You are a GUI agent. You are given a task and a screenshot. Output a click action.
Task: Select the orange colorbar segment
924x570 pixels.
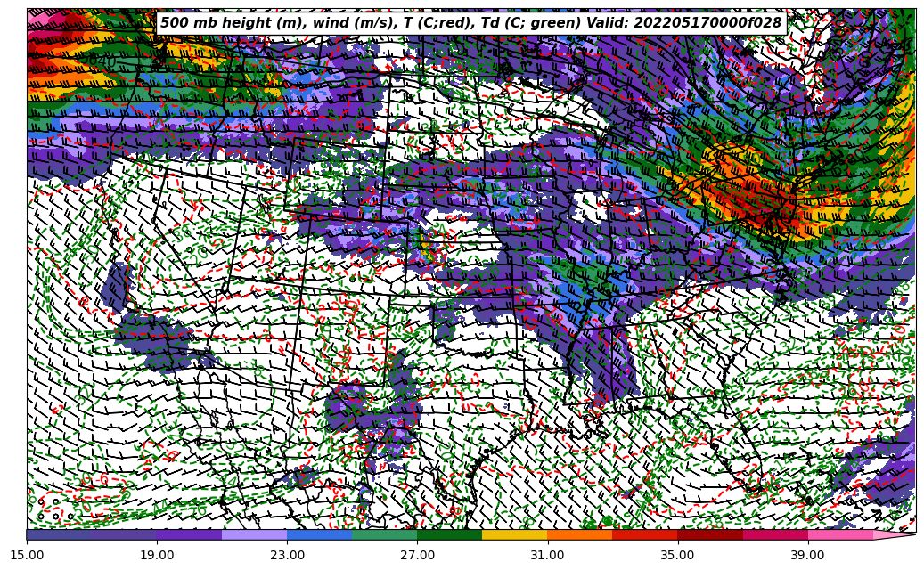[x=580, y=534]
